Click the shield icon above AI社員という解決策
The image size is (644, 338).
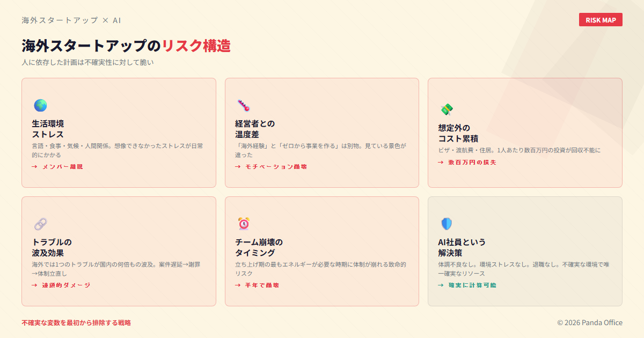coord(447,224)
